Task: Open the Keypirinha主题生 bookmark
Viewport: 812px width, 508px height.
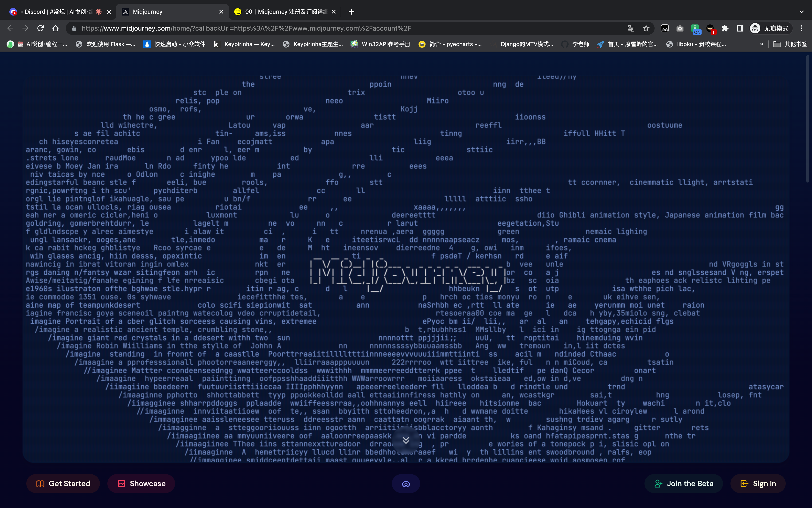Action: coord(313,44)
